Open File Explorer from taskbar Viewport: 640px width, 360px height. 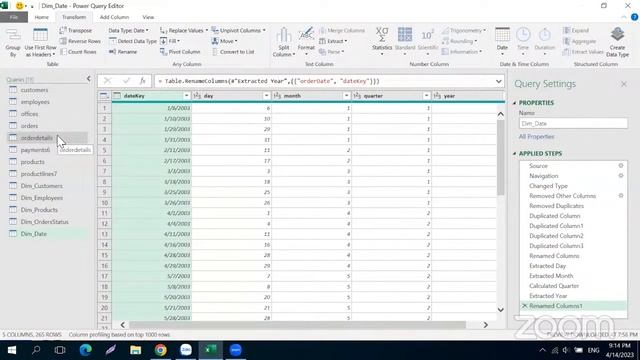click(x=136, y=350)
